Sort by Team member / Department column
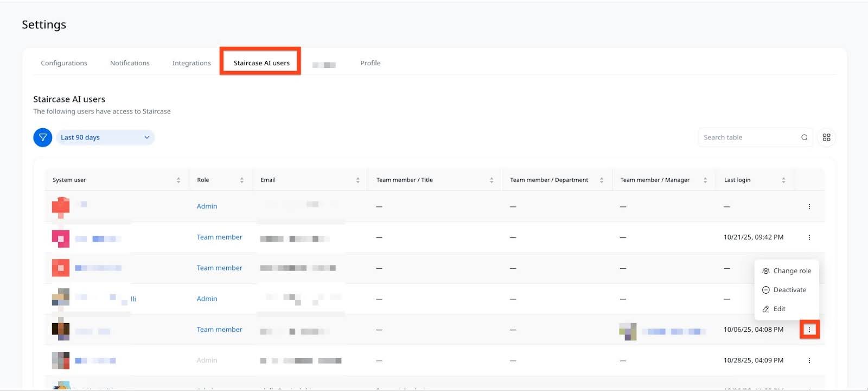 point(602,180)
